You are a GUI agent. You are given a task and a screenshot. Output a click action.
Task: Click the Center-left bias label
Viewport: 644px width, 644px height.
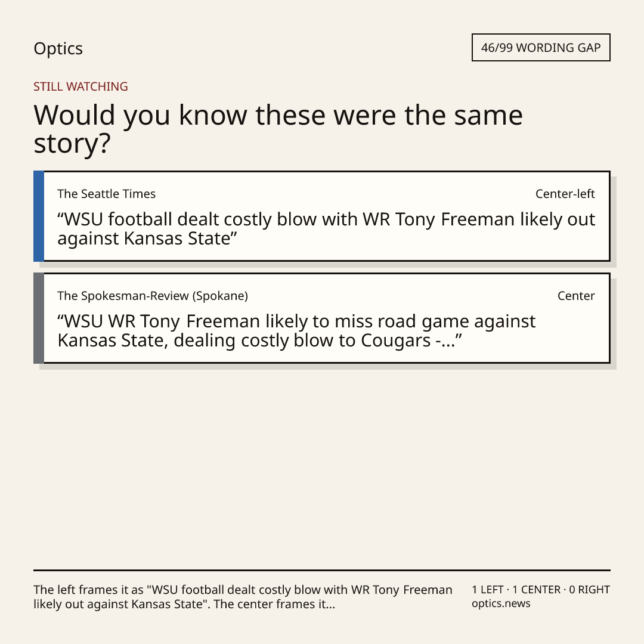(565, 194)
